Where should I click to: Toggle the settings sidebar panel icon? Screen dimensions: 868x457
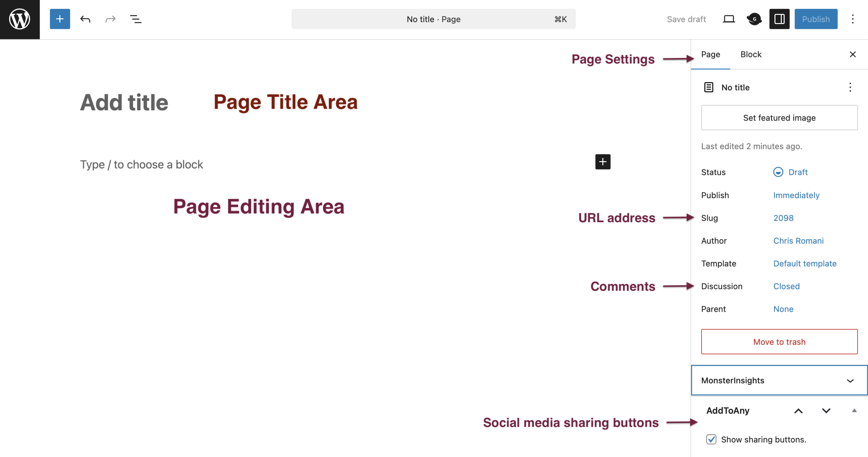(x=779, y=19)
